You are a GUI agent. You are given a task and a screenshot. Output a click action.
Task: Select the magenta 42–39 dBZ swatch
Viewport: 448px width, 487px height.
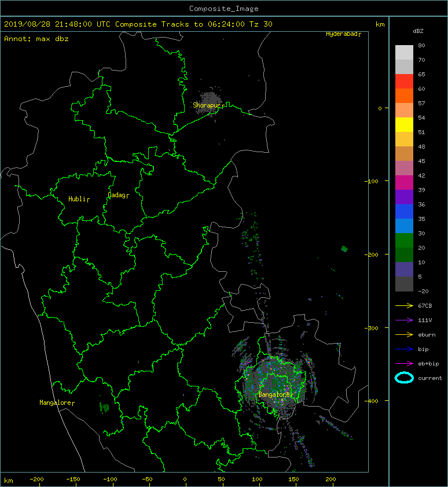pyautogui.click(x=404, y=182)
